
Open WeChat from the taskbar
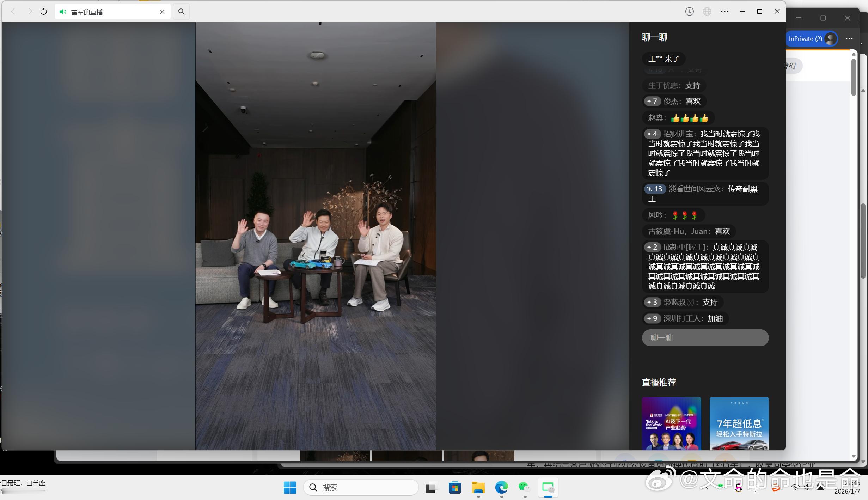click(524, 487)
